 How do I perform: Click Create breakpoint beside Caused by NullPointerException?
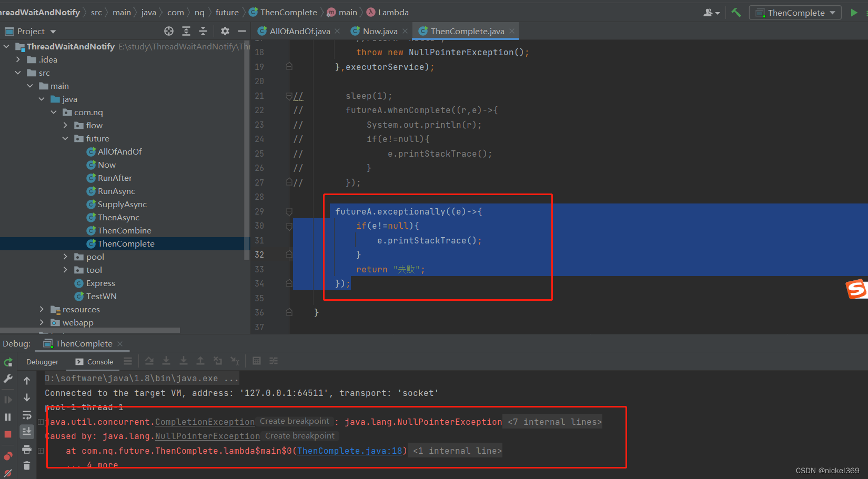click(300, 436)
